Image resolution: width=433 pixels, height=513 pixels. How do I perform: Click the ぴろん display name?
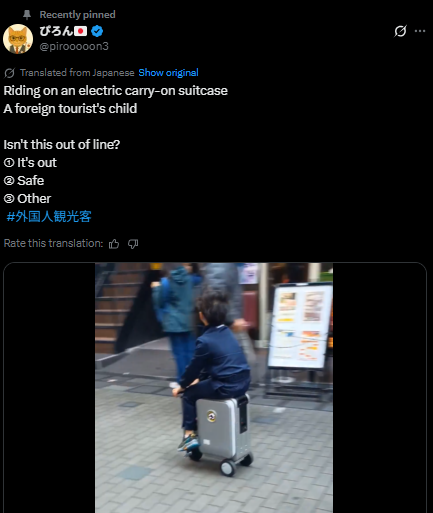click(56, 31)
